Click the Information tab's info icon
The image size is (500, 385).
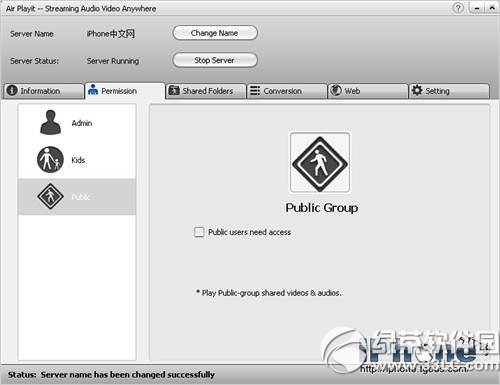click(x=12, y=91)
